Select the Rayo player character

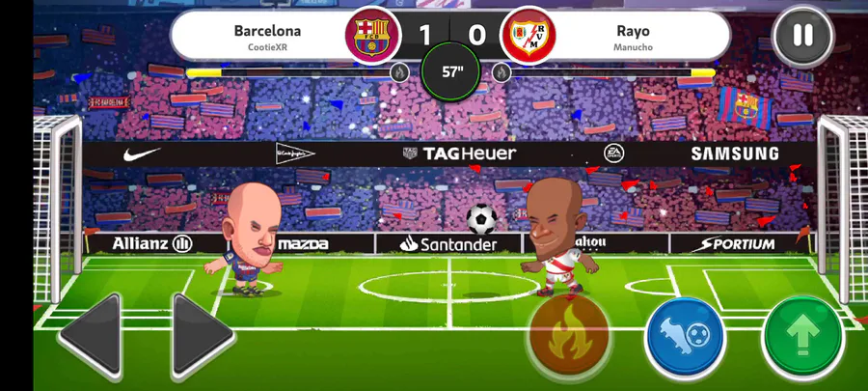pos(559,237)
